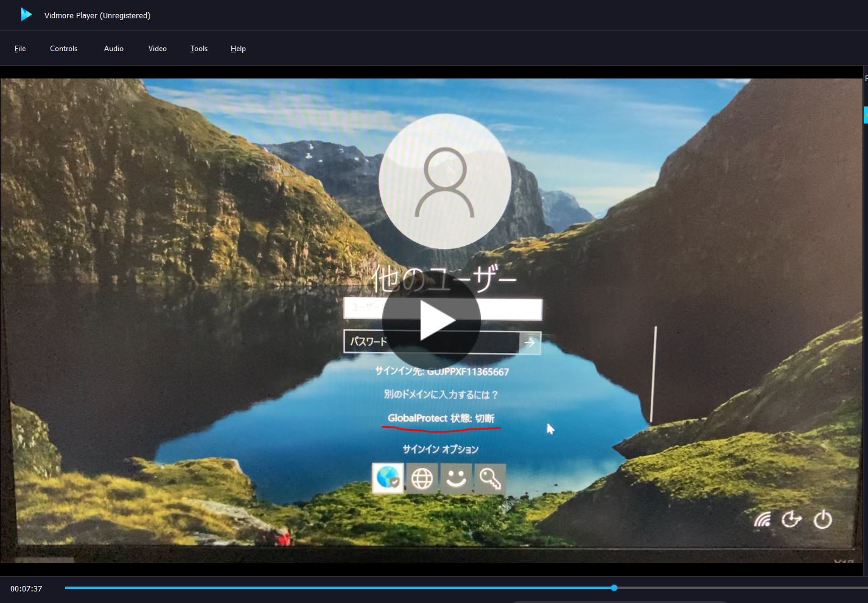The image size is (868, 603).
Task: Click the network Wi-Fi icon in video
Action: click(763, 519)
